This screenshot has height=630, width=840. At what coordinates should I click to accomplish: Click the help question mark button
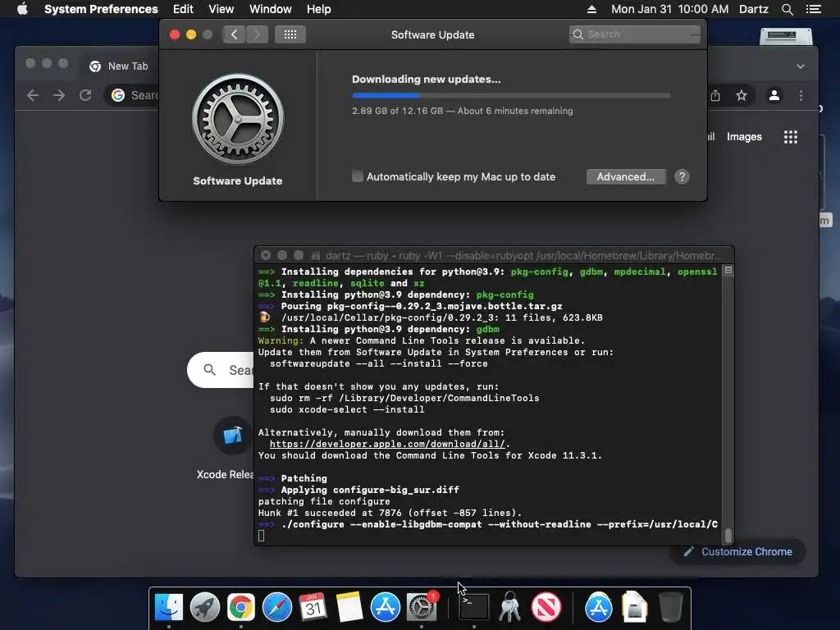682,177
